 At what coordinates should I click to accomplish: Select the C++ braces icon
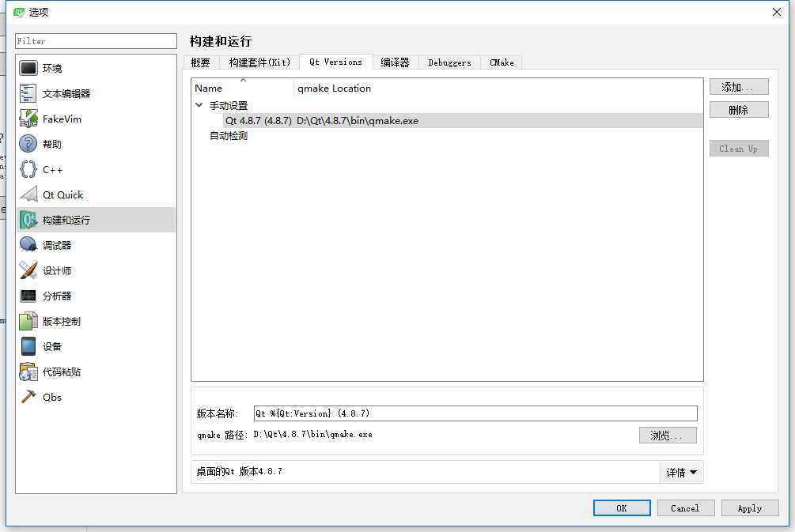(x=28, y=169)
